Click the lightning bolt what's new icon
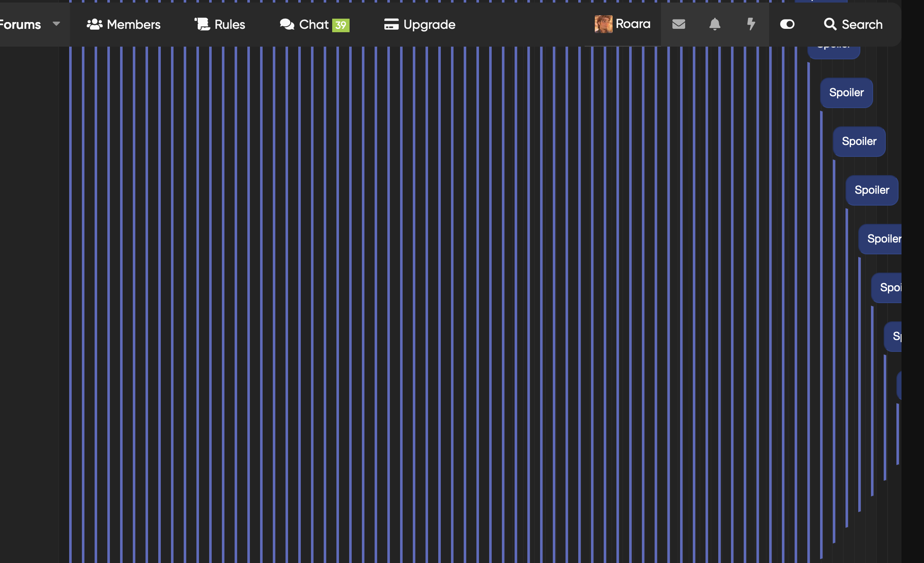Image resolution: width=924 pixels, height=563 pixels. tap(751, 24)
